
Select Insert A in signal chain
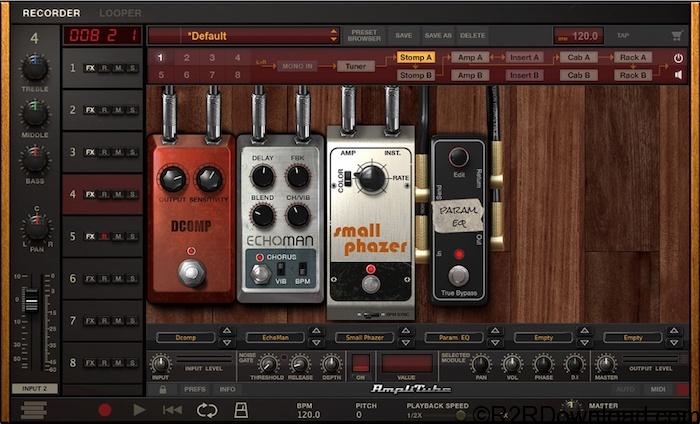[525, 57]
